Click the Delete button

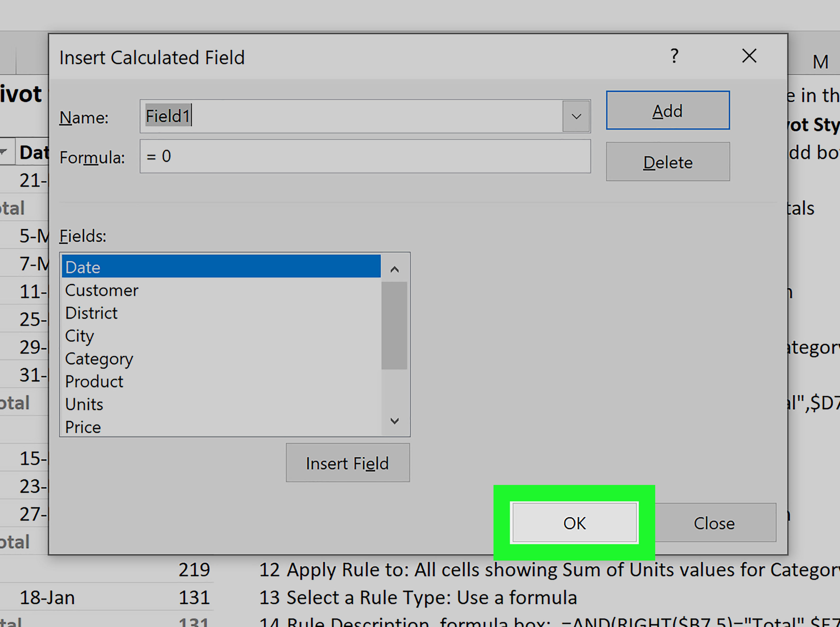pyautogui.click(x=667, y=162)
